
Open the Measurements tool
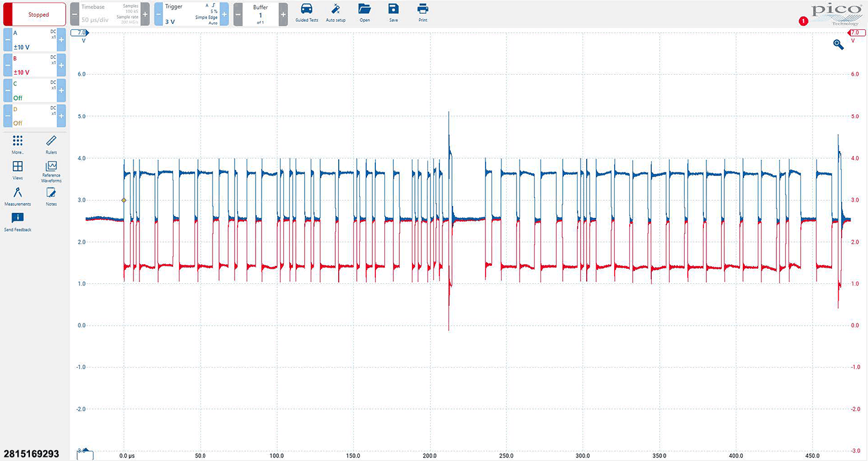pos(18,195)
